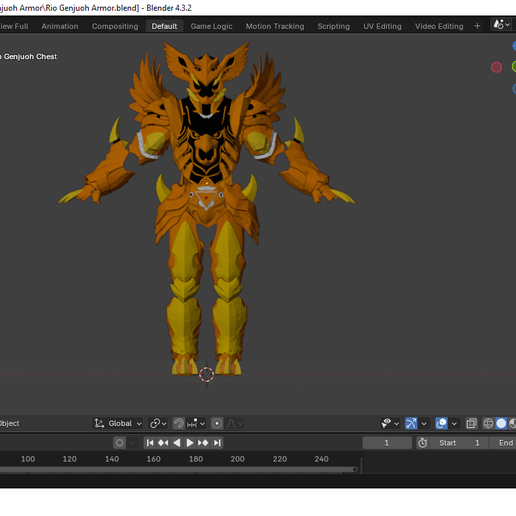Jump to the next keyframe
This screenshot has height=516, width=516.
pyautogui.click(x=203, y=443)
